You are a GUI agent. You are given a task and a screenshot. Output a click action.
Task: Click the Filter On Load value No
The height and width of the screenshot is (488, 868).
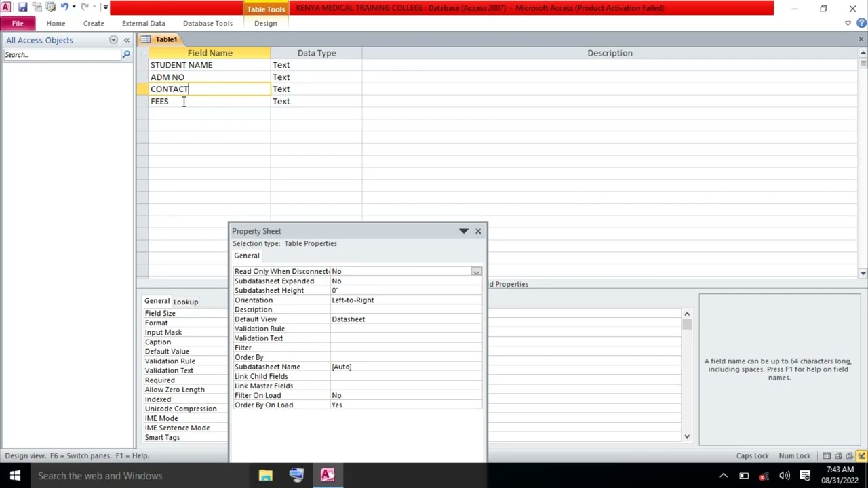coord(406,395)
